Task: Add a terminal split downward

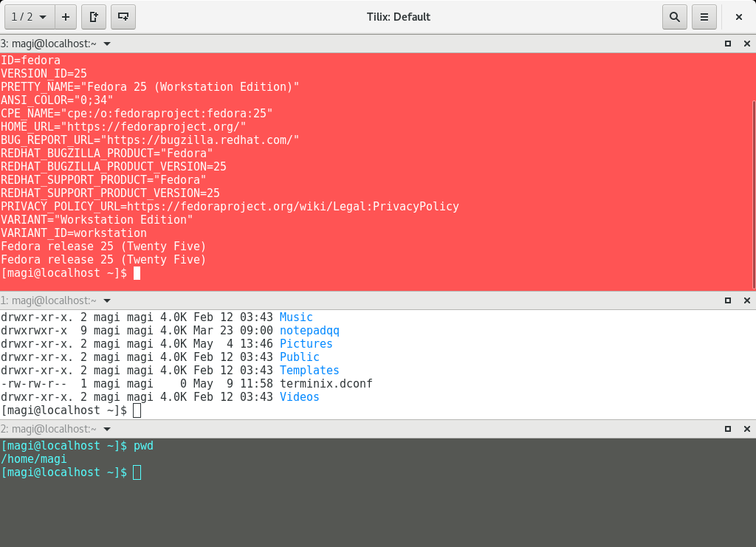Action: coord(123,17)
